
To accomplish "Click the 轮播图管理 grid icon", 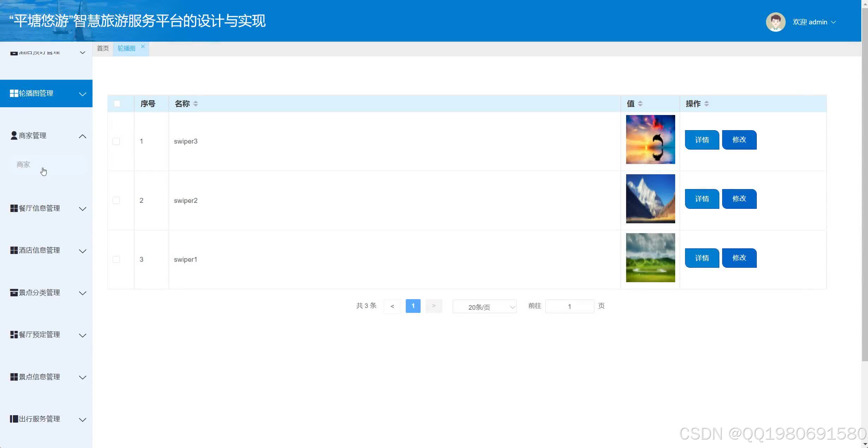I will click(x=14, y=93).
